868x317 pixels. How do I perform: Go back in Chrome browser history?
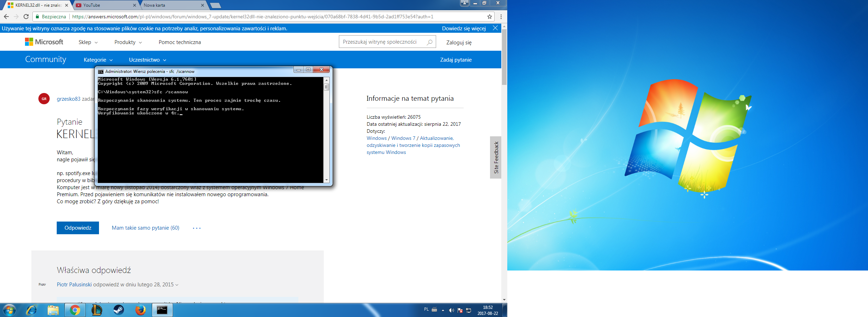pos(6,17)
